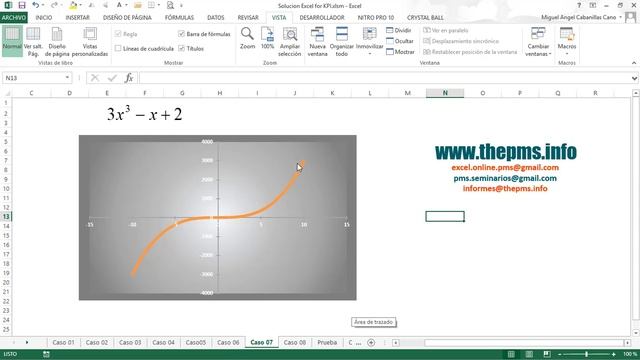
Task: Click Organizar todo
Action: point(342,42)
